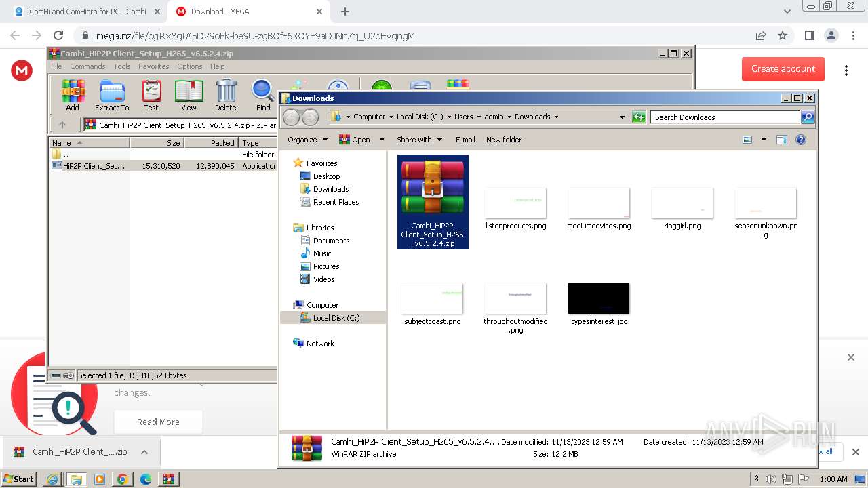868x488 pixels.
Task: Open the Organize dropdown
Action: (307, 140)
